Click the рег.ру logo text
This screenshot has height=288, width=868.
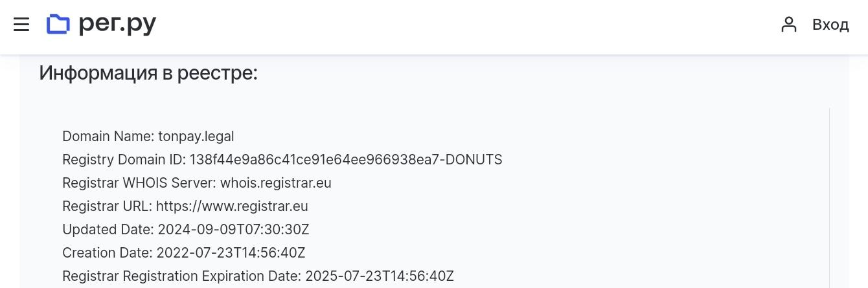coord(117,25)
